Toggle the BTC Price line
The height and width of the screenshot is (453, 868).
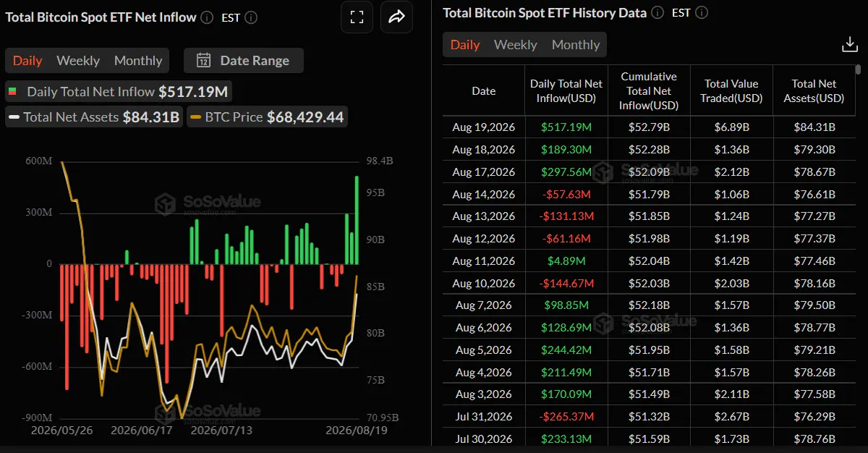click(x=267, y=117)
